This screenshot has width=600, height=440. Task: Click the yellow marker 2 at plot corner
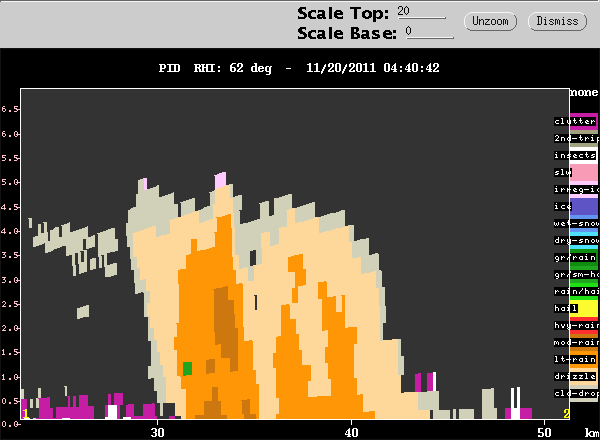[566, 414]
